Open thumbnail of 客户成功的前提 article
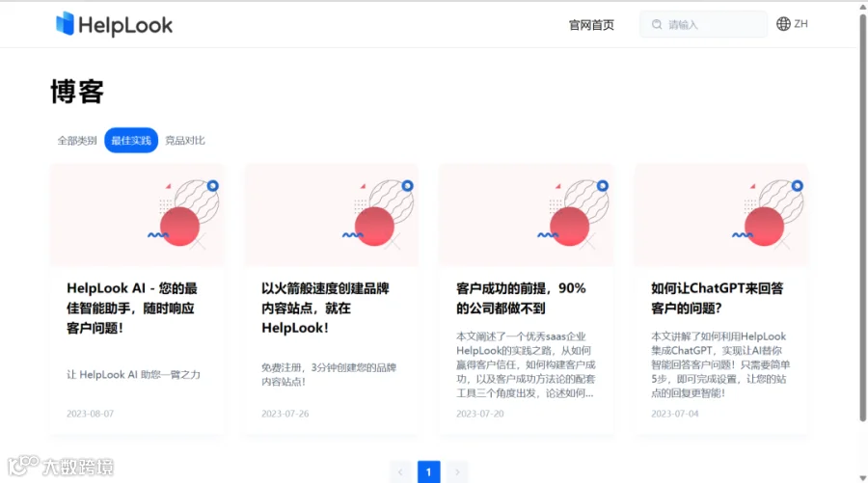This screenshot has height=483, width=868. [527, 215]
